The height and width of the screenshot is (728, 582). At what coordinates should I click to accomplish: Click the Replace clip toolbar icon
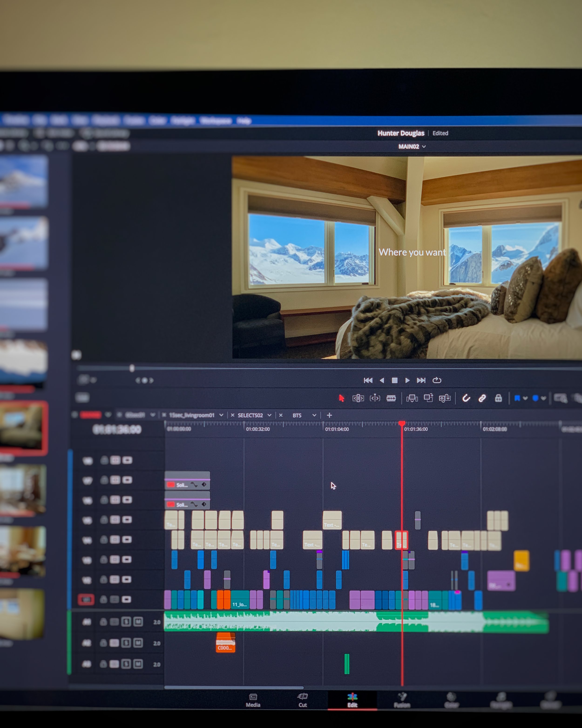(x=445, y=398)
